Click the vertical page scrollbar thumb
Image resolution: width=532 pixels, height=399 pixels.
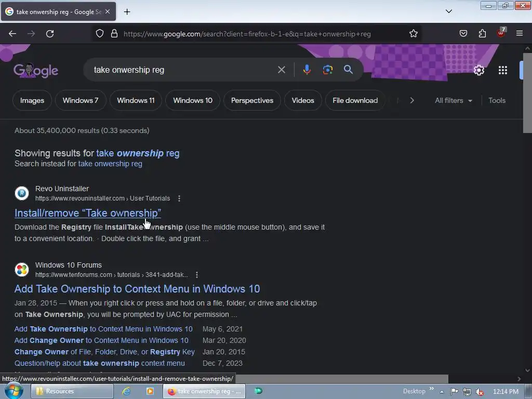pyautogui.click(x=527, y=92)
